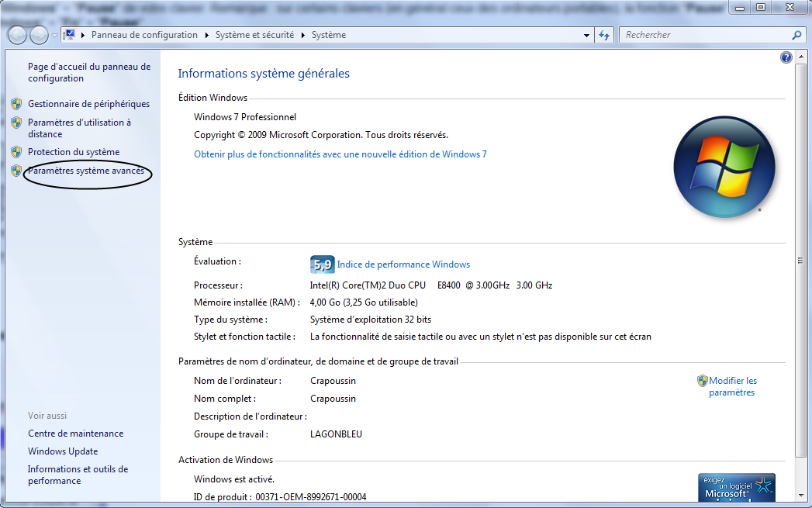Click the Copyright 2009 Microsoft Corporation line
The width and height of the screenshot is (812, 508).
point(321,135)
